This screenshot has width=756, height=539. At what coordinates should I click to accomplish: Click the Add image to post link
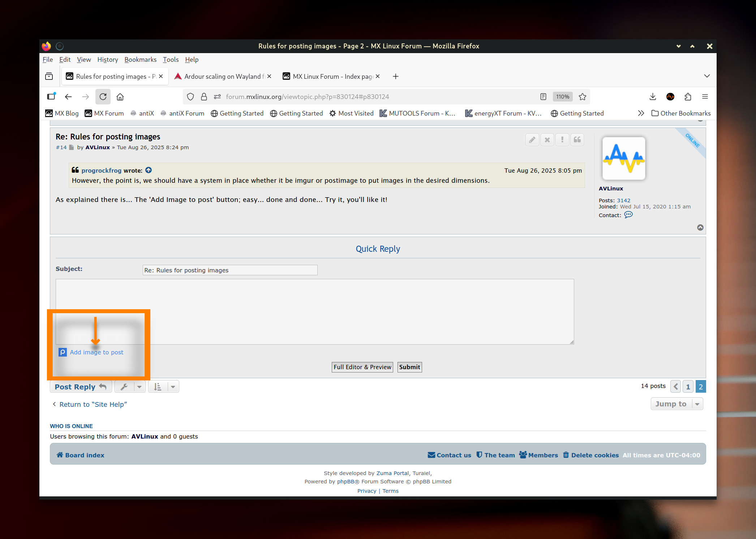click(96, 352)
